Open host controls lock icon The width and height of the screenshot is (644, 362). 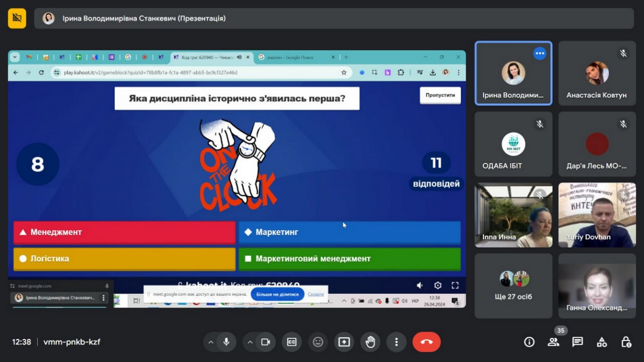[x=626, y=342]
